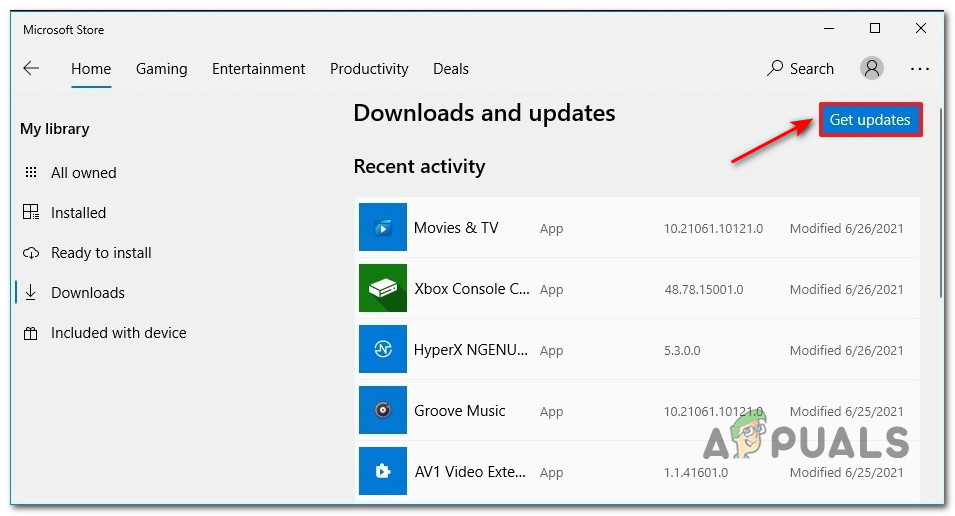Click the Get updates button

tap(870, 119)
